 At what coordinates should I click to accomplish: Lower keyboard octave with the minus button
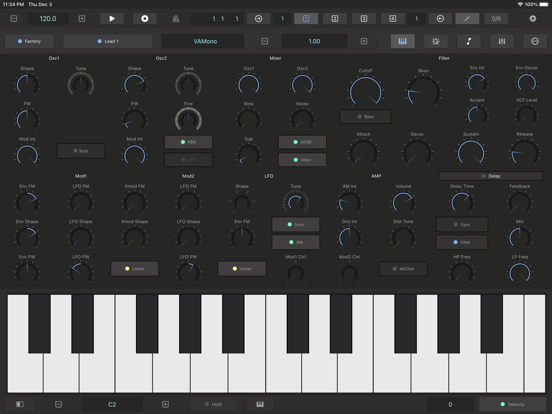(x=58, y=404)
